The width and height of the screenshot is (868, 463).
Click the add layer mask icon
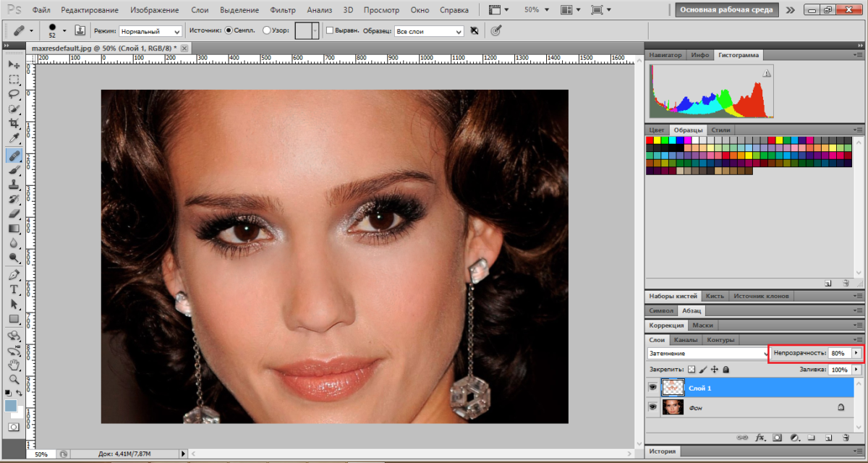[778, 438]
